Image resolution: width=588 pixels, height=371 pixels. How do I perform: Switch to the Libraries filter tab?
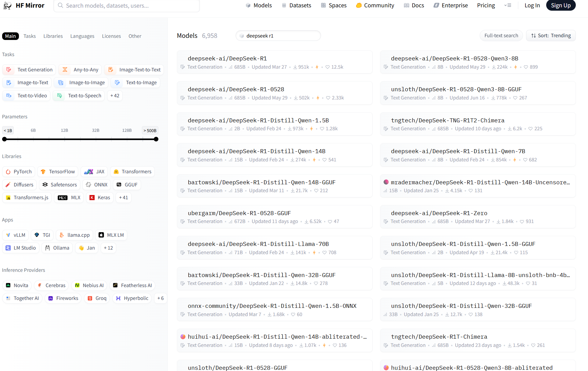point(53,36)
